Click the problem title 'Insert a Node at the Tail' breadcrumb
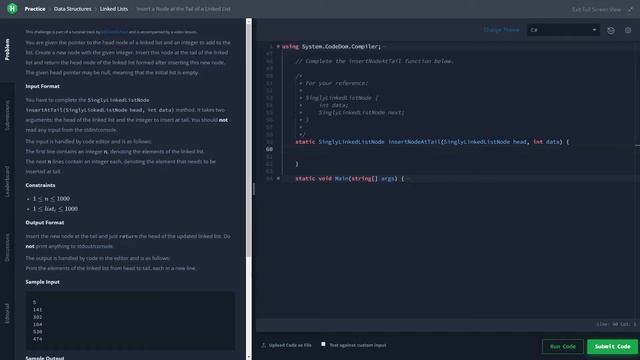This screenshot has width=640, height=360. [x=183, y=9]
